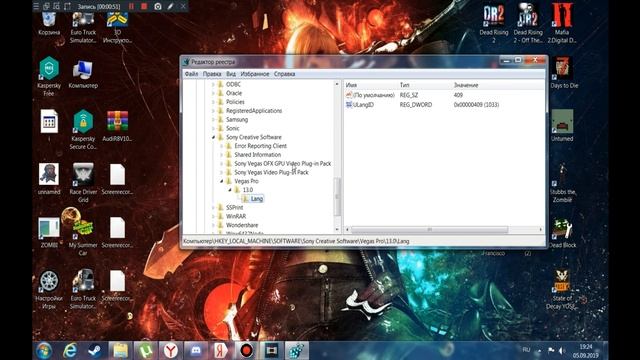Open uTorrent from the taskbar
Image resolution: width=640 pixels, height=360 pixels.
point(145,351)
